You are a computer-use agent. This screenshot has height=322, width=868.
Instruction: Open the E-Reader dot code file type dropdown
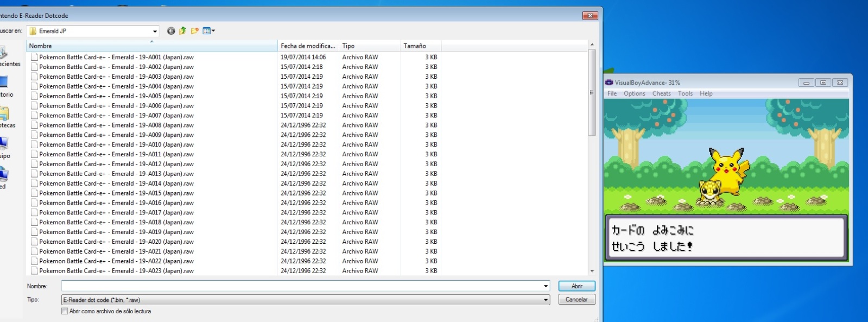[x=546, y=300]
